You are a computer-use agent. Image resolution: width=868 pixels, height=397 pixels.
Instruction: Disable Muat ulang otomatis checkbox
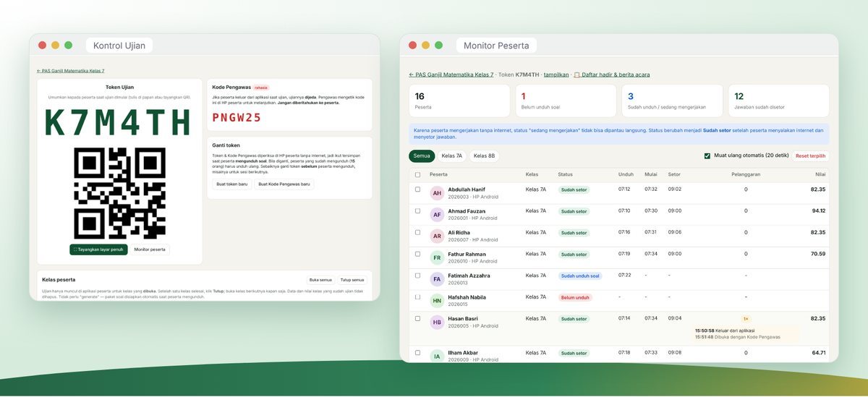tap(707, 155)
